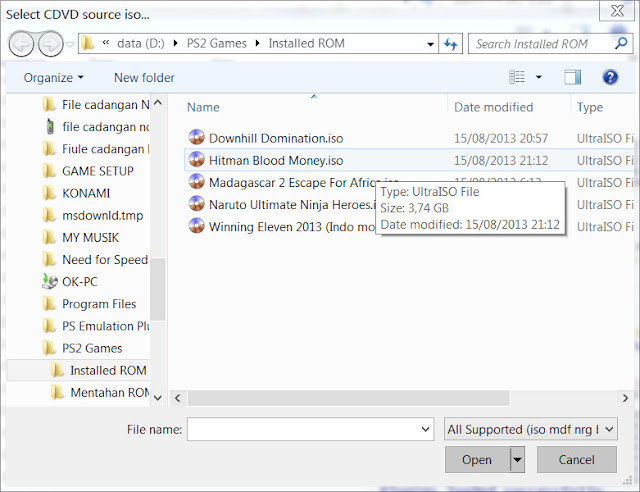Screen dimensions: 640x492
Task: Click the tree pane scroll-down arrow
Action: pos(158,398)
